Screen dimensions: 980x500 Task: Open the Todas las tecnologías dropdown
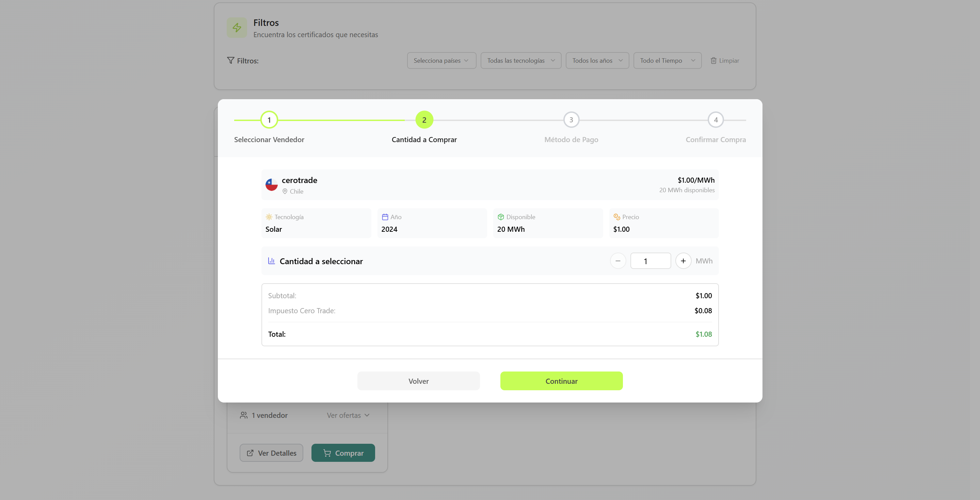tap(520, 61)
